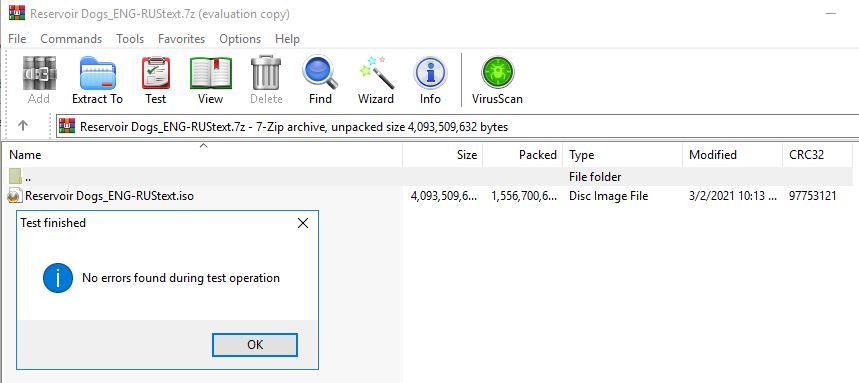Viewport: 859px width, 383px height.
Task: Sort files by the Name column
Action: coord(202,155)
